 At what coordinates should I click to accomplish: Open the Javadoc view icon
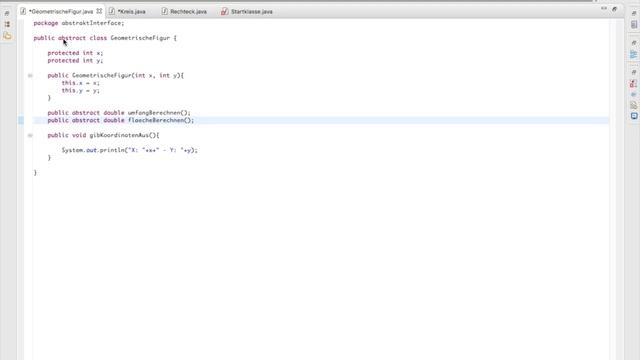point(633,94)
